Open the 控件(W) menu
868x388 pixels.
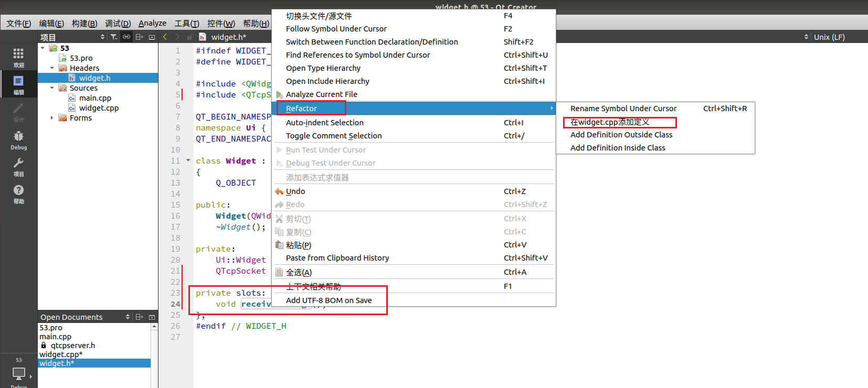pos(221,23)
